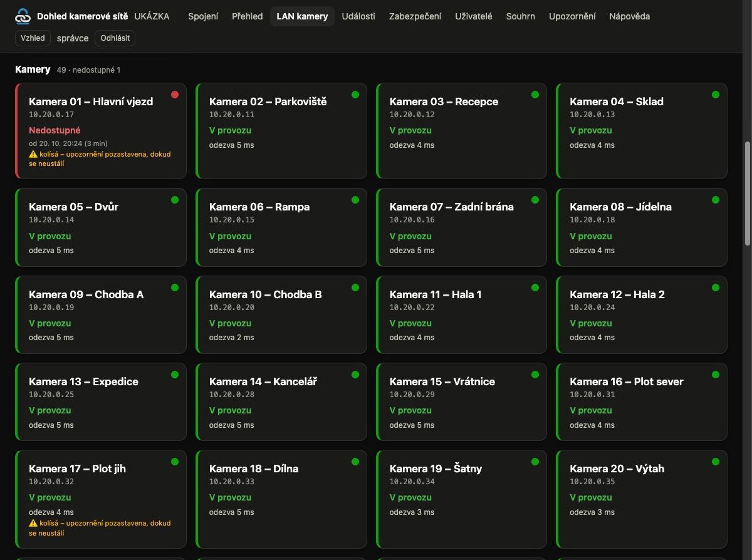Click the Kamera 06 – Rampa title
This screenshot has width=752, height=560.
click(x=259, y=207)
